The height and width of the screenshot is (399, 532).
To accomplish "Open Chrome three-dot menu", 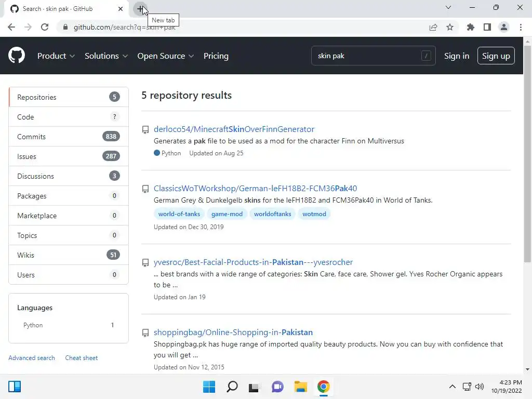I will click(x=521, y=27).
